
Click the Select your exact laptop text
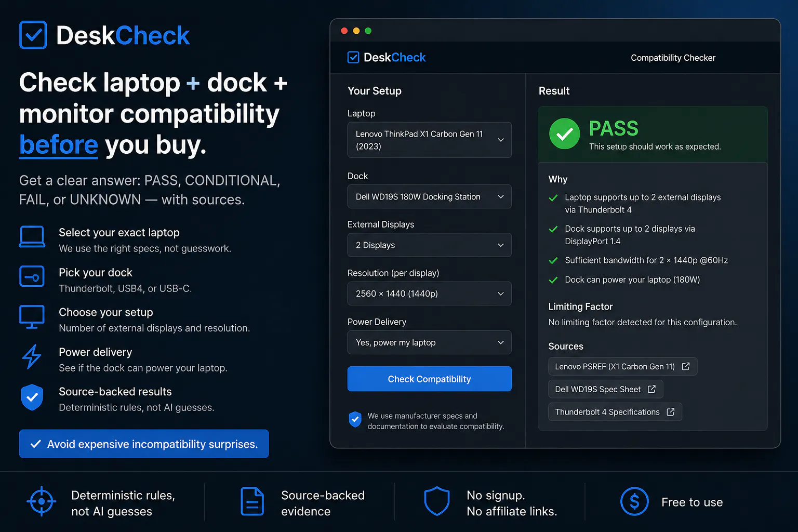point(119,233)
